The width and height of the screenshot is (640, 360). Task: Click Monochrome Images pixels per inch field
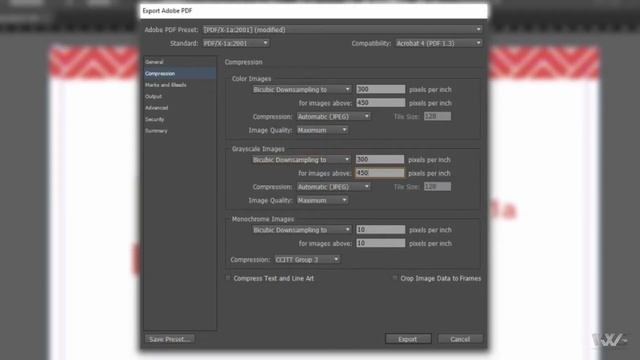pyautogui.click(x=380, y=230)
